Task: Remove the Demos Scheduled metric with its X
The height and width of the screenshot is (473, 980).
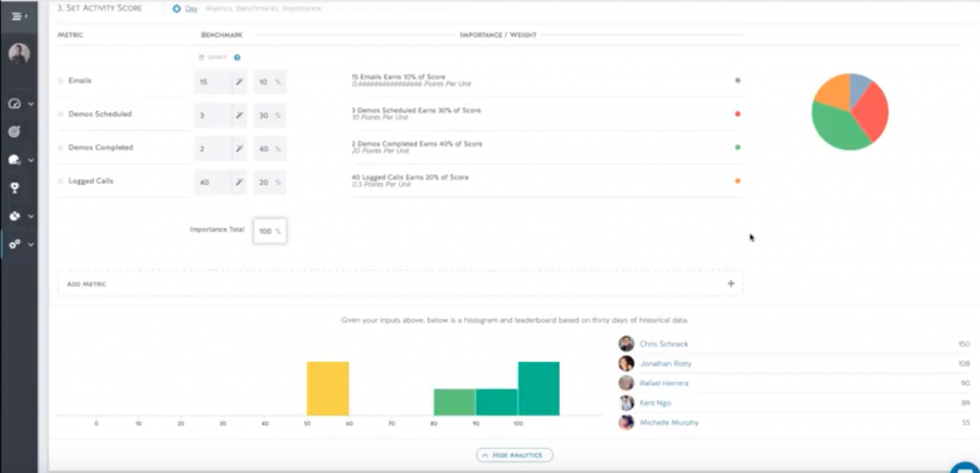Action: pyautogui.click(x=60, y=115)
